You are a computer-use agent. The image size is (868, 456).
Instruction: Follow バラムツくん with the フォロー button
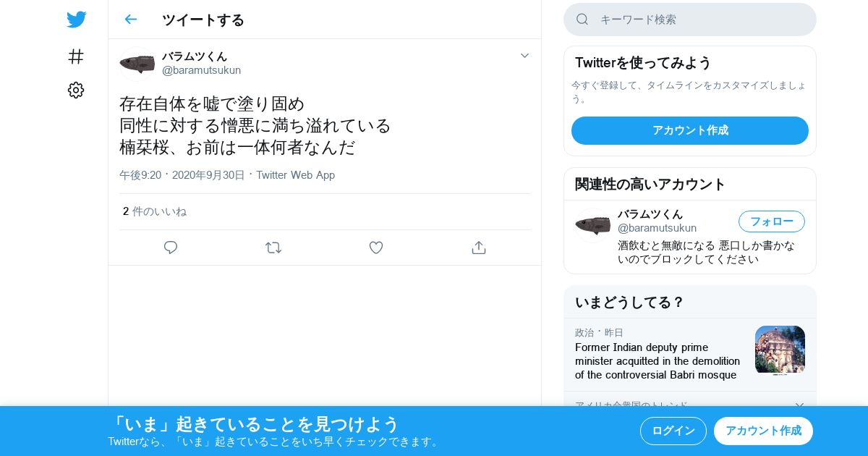click(772, 221)
